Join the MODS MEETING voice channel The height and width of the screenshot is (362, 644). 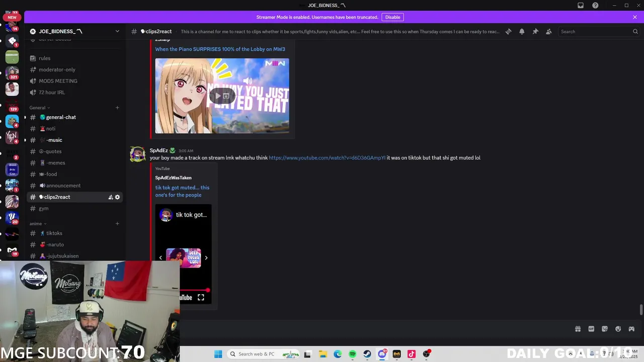[x=74, y=81]
